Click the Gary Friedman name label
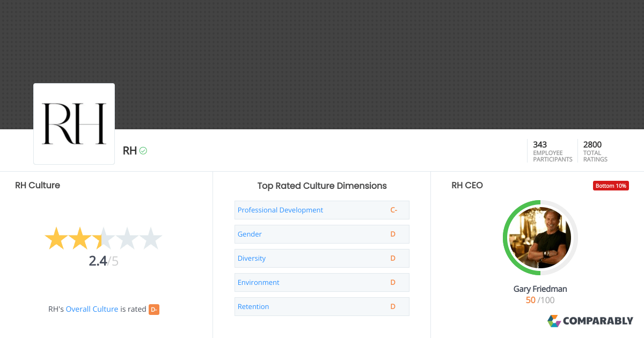 540,289
